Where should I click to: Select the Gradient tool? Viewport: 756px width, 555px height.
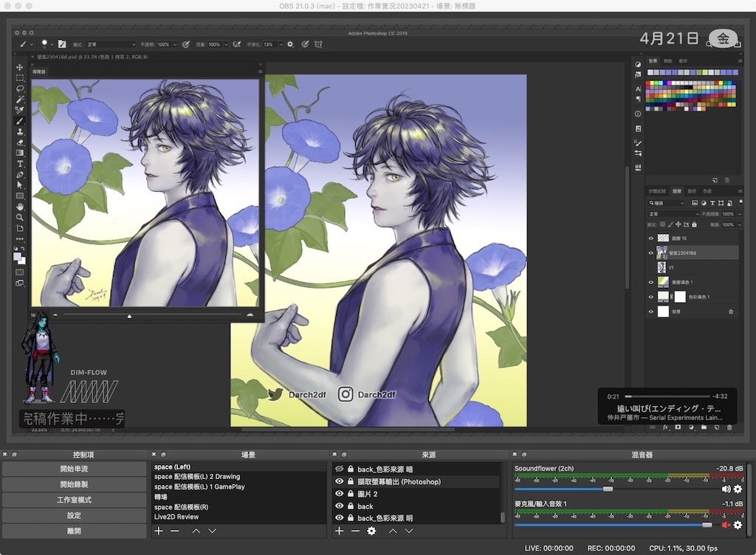point(20,153)
